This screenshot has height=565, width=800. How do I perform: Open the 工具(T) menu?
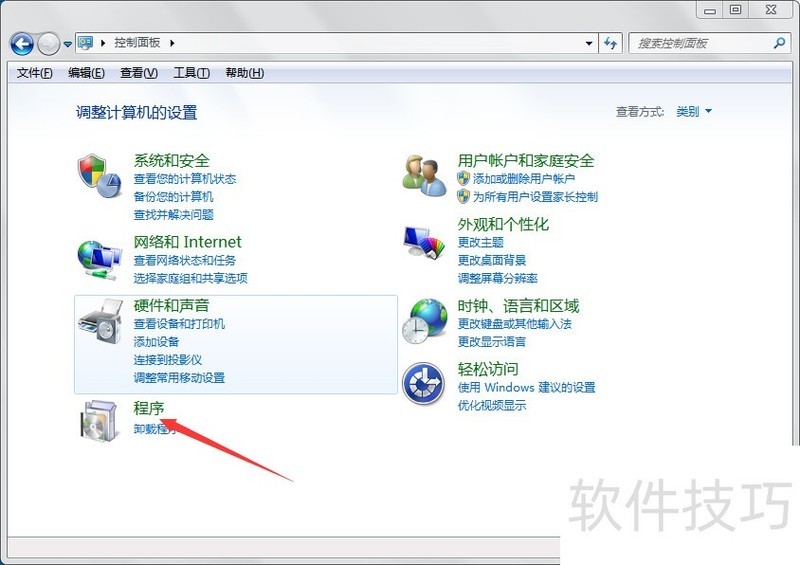tap(191, 73)
